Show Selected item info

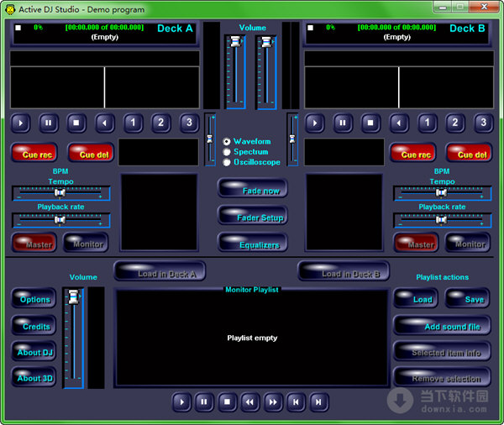tap(442, 351)
